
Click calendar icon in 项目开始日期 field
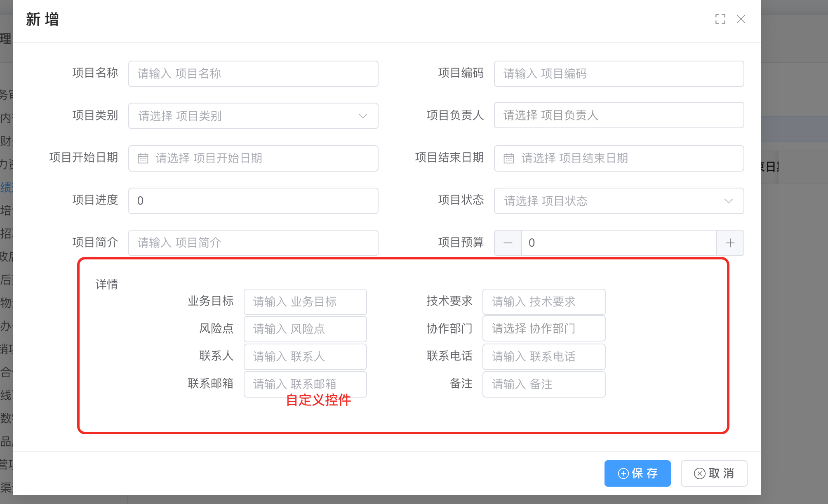tap(143, 158)
